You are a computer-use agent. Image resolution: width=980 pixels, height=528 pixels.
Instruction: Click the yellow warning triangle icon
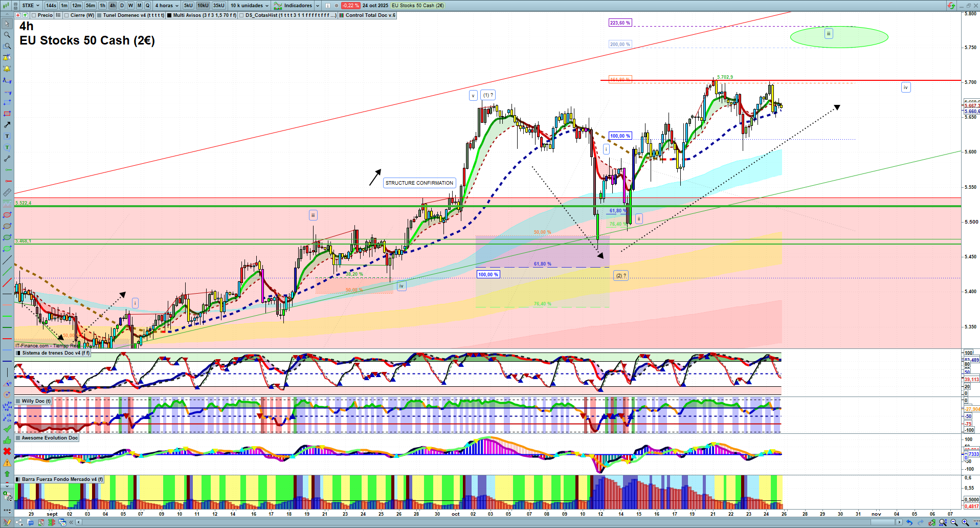click(x=7, y=463)
